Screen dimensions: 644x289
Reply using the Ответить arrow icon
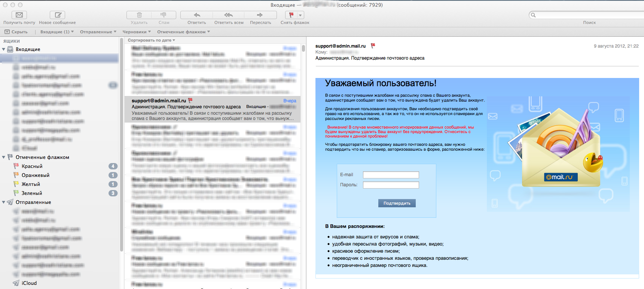197,15
